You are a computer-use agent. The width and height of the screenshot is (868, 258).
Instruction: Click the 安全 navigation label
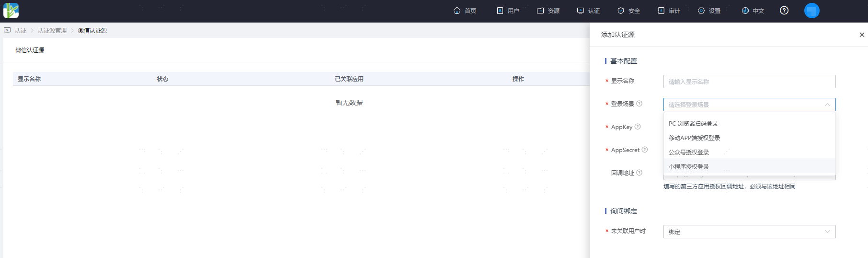point(634,11)
